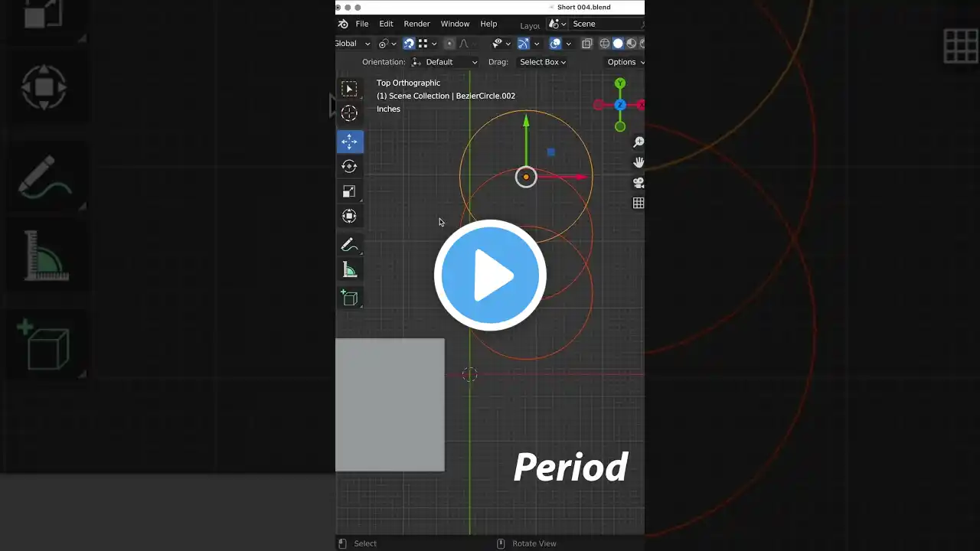Click the white circle at gizmo center
This screenshot has height=551, width=980.
coord(526,177)
